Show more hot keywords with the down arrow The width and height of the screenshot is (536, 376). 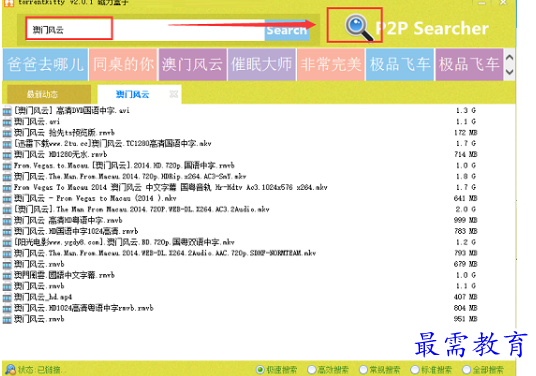[509, 72]
